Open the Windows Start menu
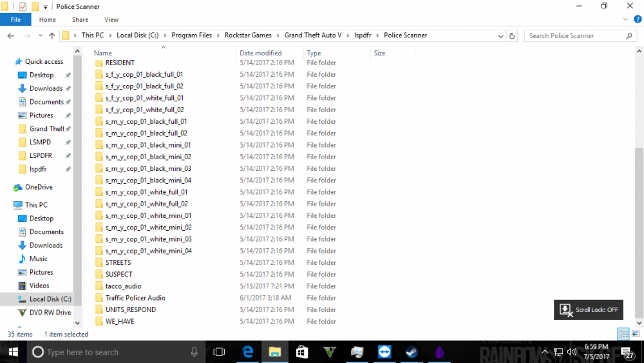The width and height of the screenshot is (644, 363). click(13, 352)
